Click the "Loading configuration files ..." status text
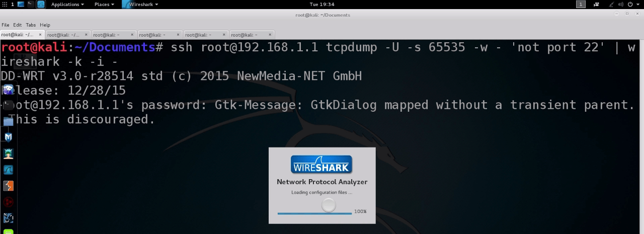The height and width of the screenshot is (234, 644). [322, 193]
